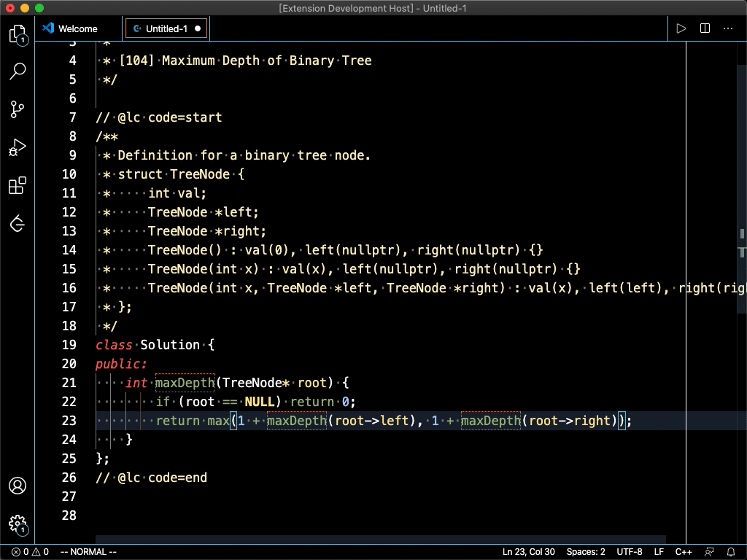This screenshot has height=560, width=747.
Task: Show errors and warnings in status bar
Action: [30, 552]
